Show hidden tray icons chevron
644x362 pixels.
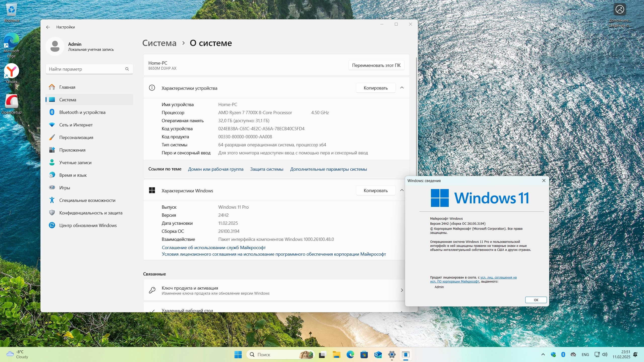pyautogui.click(x=543, y=354)
